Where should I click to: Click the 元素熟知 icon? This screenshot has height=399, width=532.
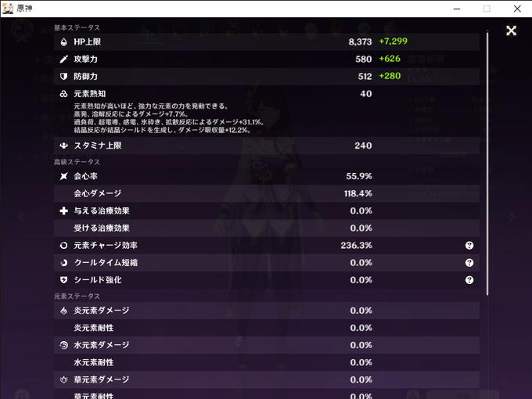[63, 94]
